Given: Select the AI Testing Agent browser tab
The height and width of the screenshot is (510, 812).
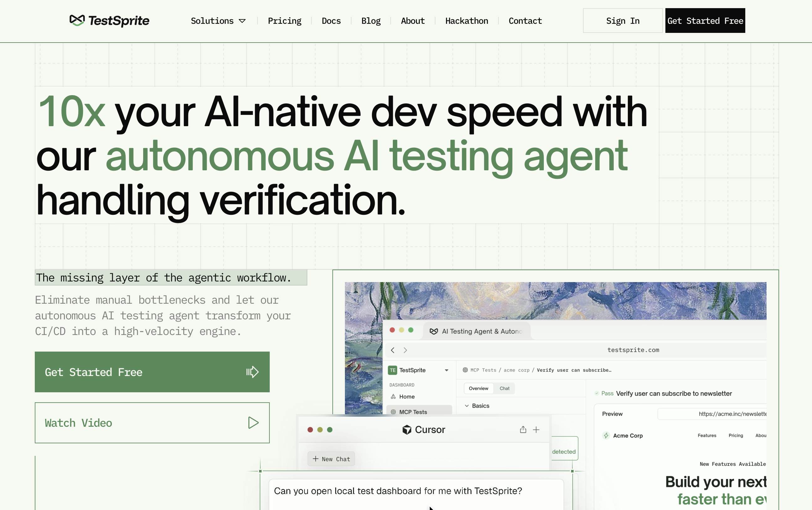Looking at the screenshot, I should pyautogui.click(x=476, y=331).
